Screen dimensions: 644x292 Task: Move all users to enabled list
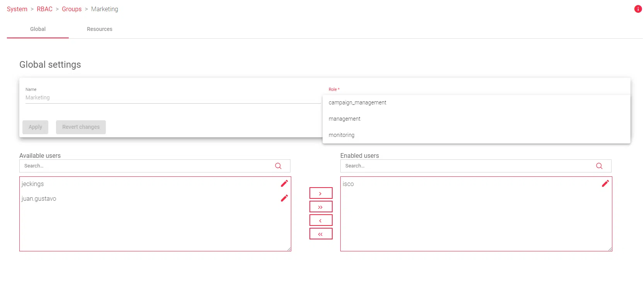[x=321, y=207]
